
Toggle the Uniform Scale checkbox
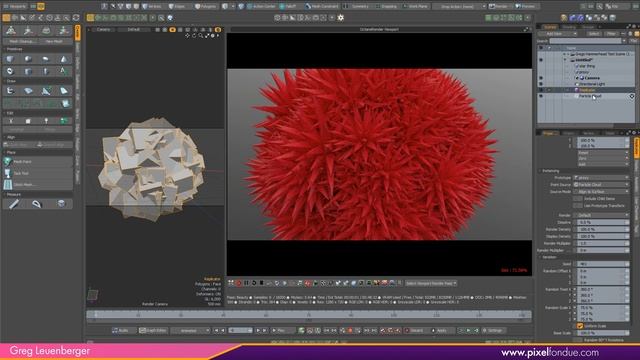point(580,326)
